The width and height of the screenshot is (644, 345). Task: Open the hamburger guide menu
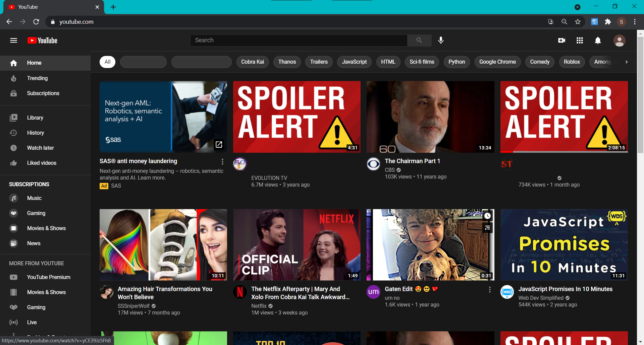click(x=13, y=41)
